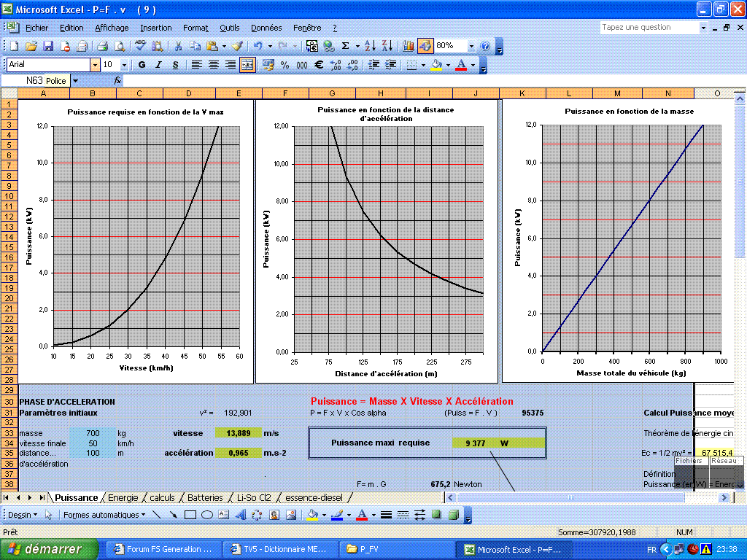Switch to Forum FS Generation taskbar window
Image resolution: width=747 pixels, height=560 pixels.
(x=163, y=549)
